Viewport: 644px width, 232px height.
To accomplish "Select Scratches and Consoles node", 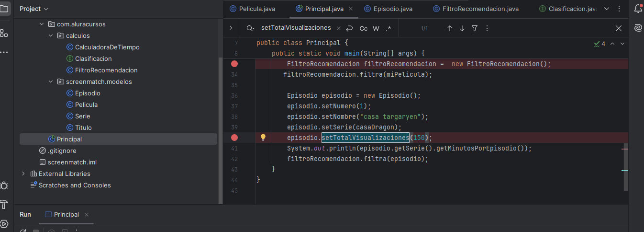I will coord(75,185).
